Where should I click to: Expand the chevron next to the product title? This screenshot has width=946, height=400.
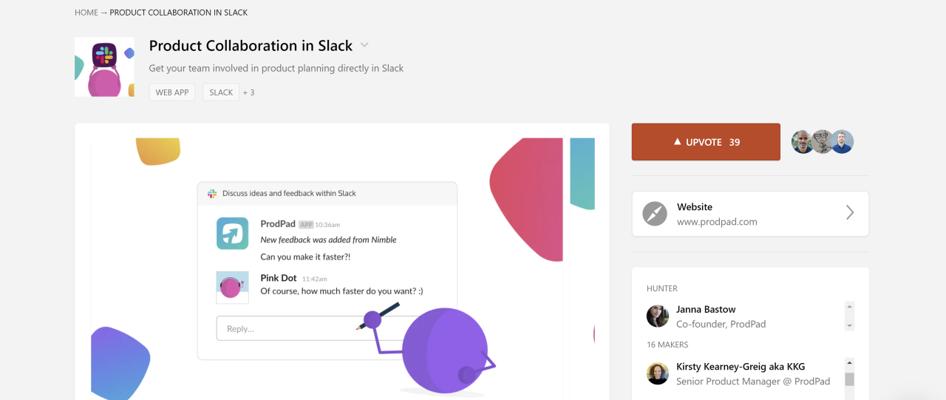tap(364, 45)
